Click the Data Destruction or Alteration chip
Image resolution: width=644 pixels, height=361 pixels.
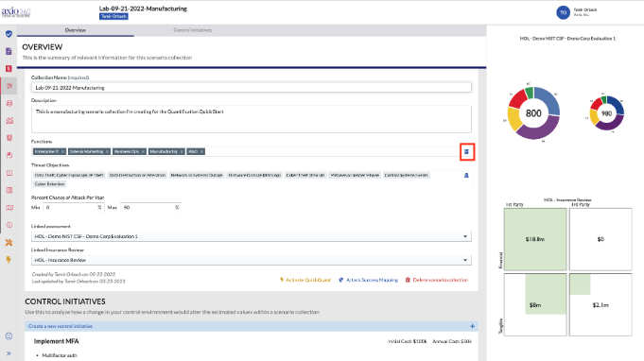pyautogui.click(x=137, y=175)
